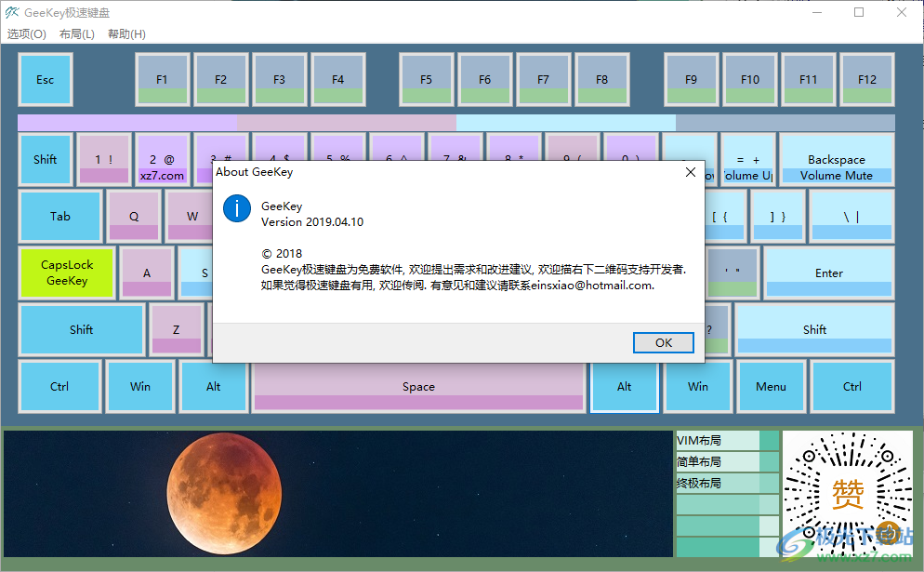Open the 布局(L) menu
Viewport: 924px width, 572px height.
[x=77, y=34]
